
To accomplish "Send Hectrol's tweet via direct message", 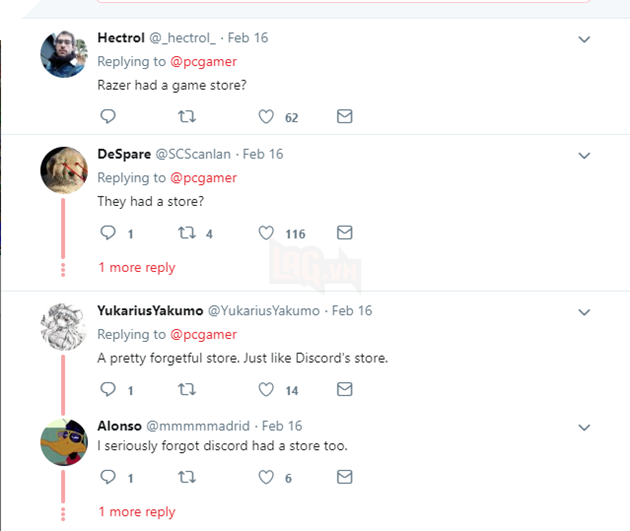I will pos(344,117).
